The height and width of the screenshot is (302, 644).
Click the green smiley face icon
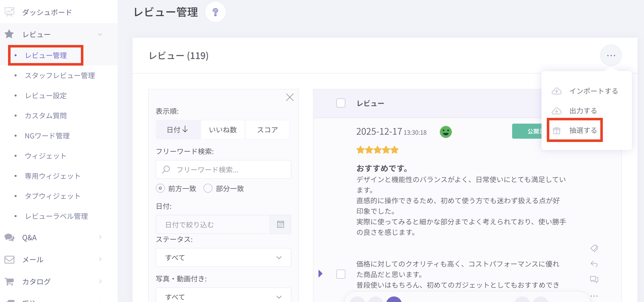tap(446, 132)
